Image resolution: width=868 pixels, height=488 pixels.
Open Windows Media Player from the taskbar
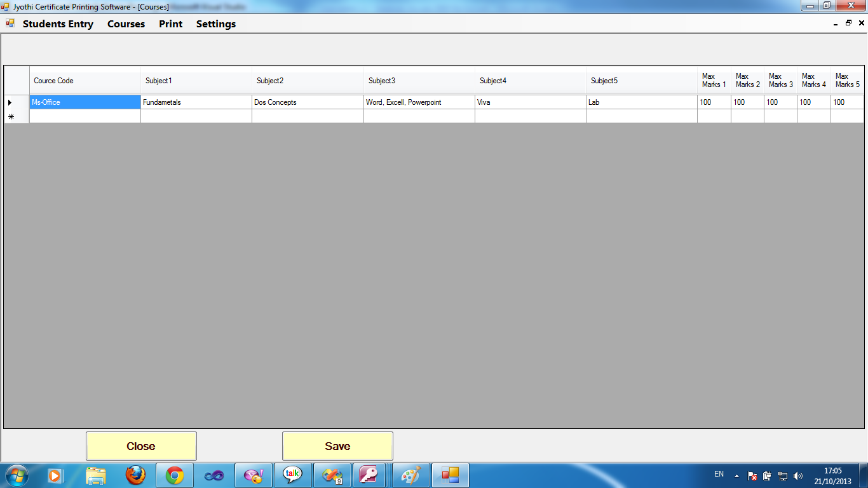click(x=55, y=475)
